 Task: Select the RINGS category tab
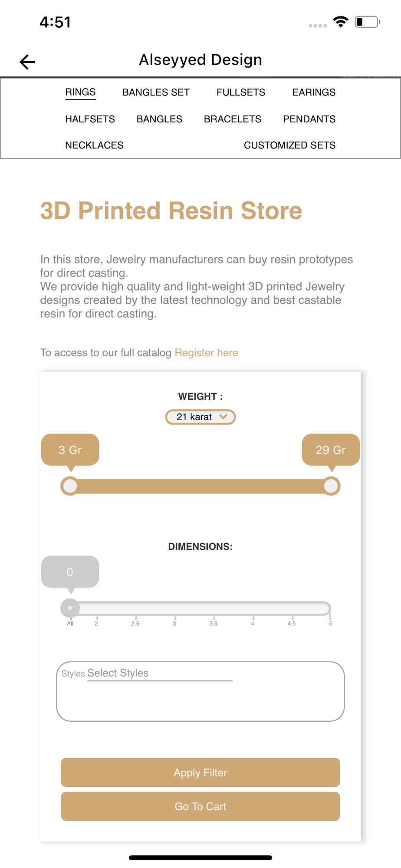pyautogui.click(x=80, y=92)
